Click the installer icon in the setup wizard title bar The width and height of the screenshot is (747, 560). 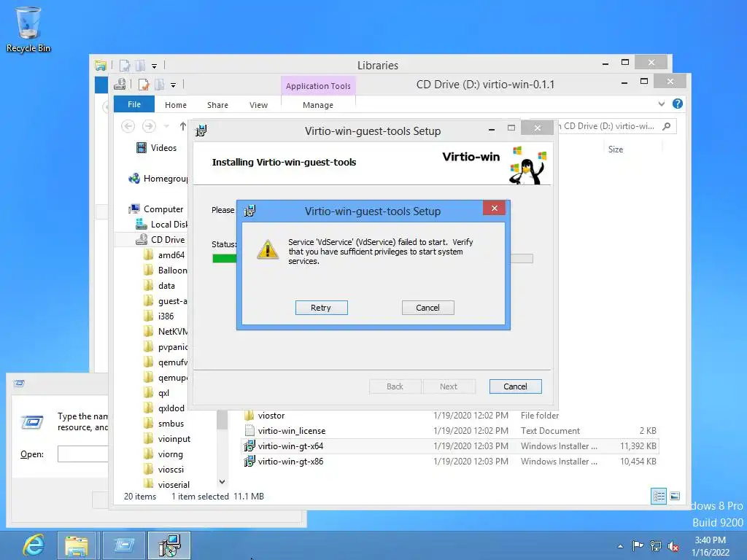point(201,131)
